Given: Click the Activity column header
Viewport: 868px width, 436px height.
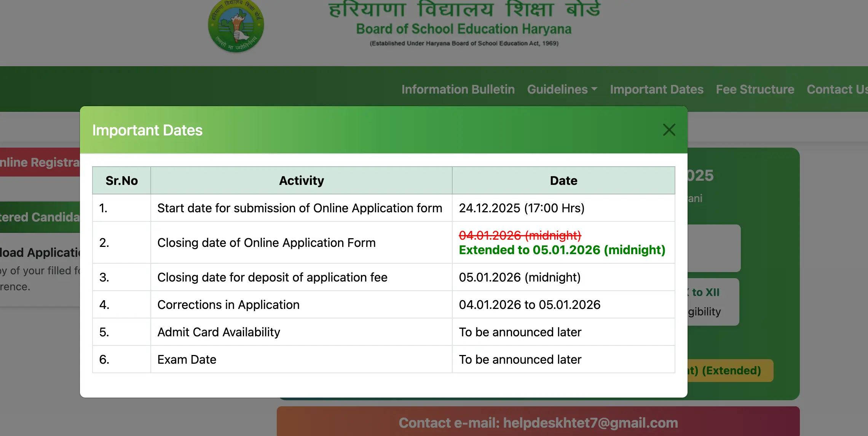Looking at the screenshot, I should [301, 181].
